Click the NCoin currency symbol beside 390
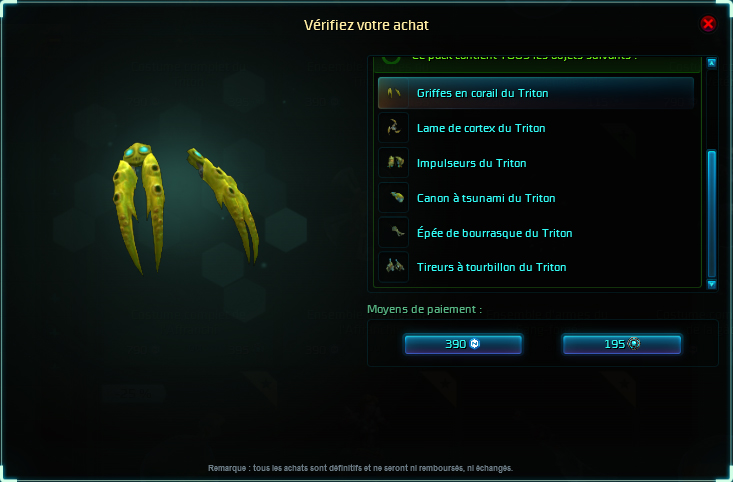Screen dimensions: 733x482 click(x=474, y=344)
